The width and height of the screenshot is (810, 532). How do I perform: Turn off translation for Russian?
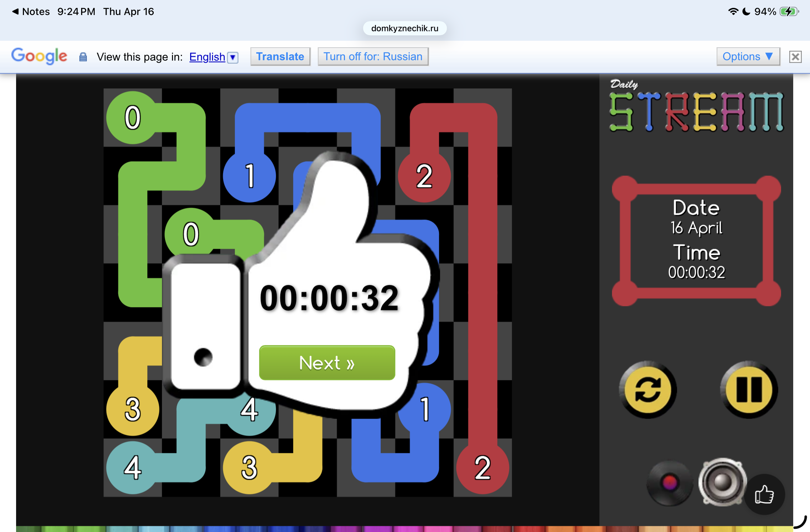click(x=373, y=56)
